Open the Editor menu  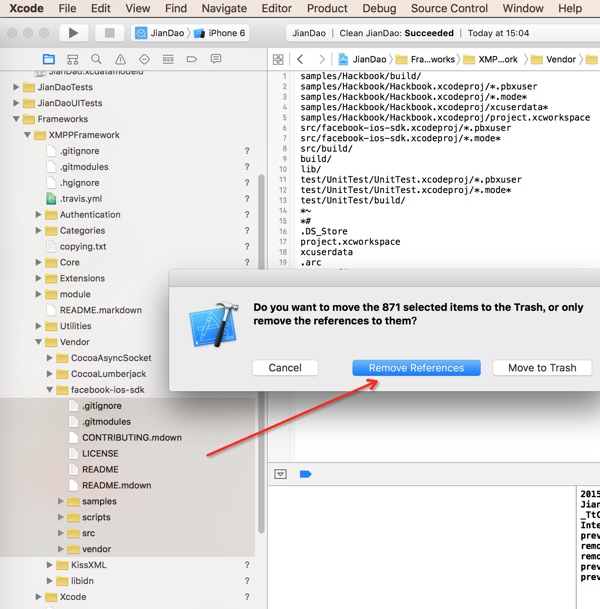(277, 8)
